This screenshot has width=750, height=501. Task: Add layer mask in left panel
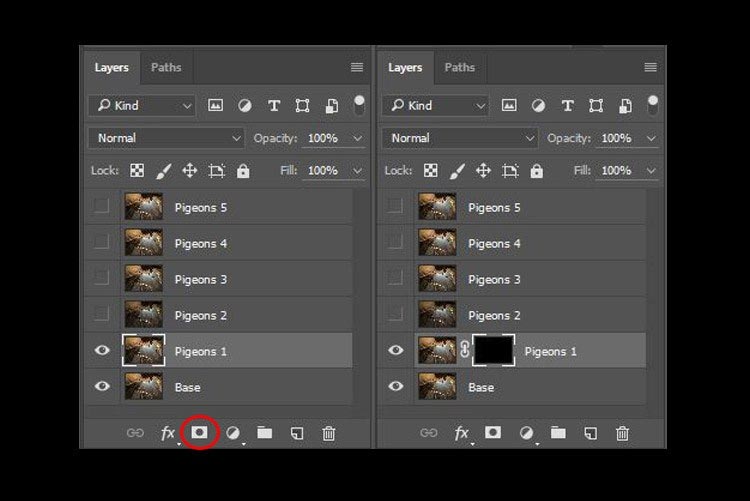coord(199,433)
